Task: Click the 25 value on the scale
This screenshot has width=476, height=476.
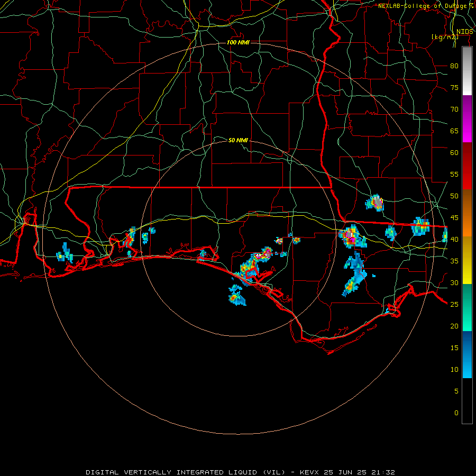Action: (454, 305)
